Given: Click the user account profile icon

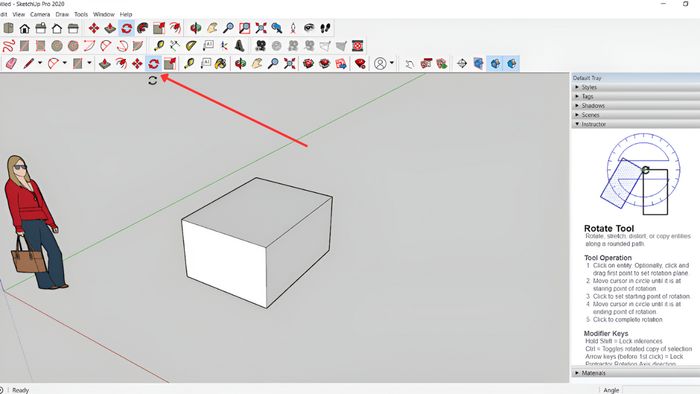Looking at the screenshot, I should click(x=380, y=63).
